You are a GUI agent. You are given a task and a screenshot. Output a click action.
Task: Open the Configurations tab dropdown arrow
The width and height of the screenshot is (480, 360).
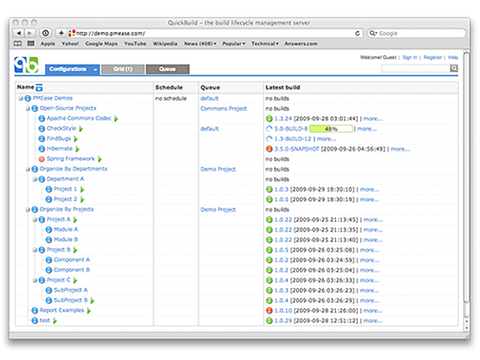pos(95,69)
